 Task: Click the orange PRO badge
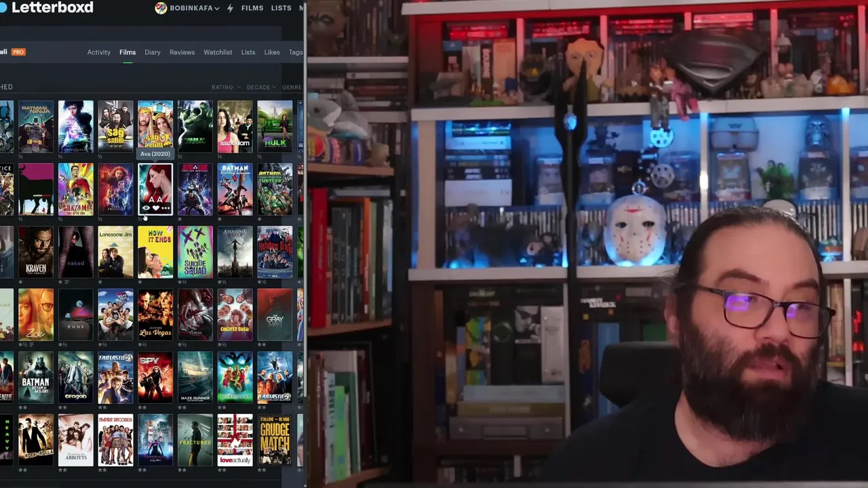pos(18,52)
